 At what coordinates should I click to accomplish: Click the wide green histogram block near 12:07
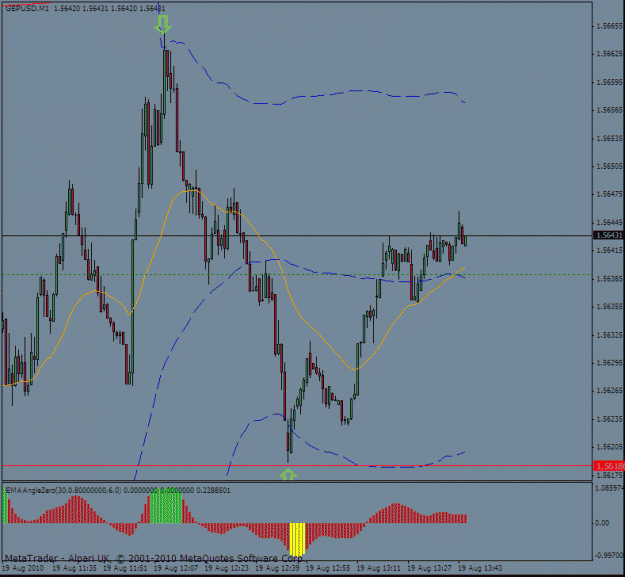click(x=166, y=505)
